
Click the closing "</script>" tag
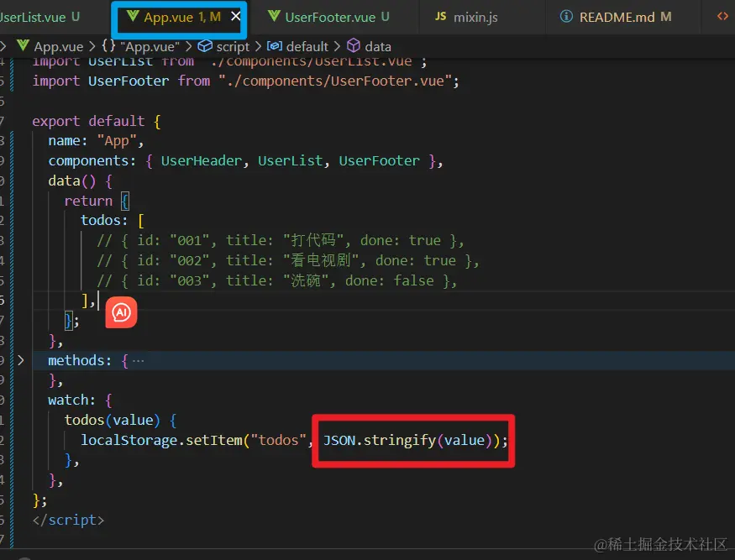68,521
